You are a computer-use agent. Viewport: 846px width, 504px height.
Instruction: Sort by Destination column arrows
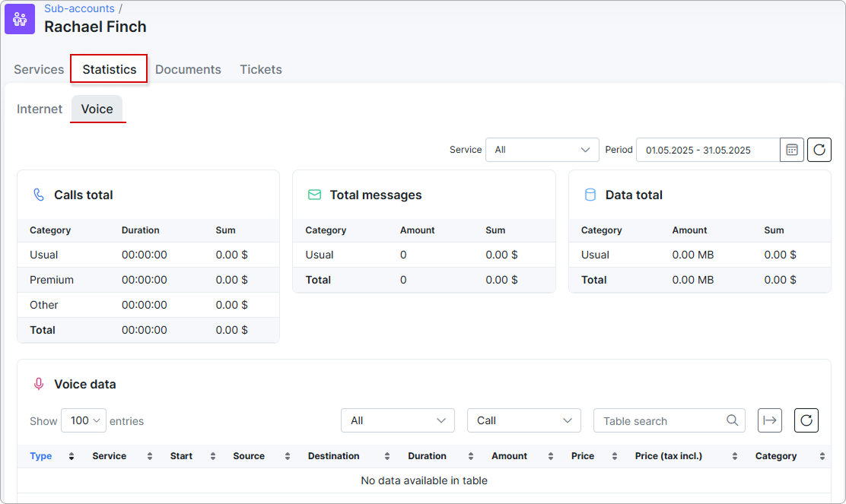tap(386, 456)
